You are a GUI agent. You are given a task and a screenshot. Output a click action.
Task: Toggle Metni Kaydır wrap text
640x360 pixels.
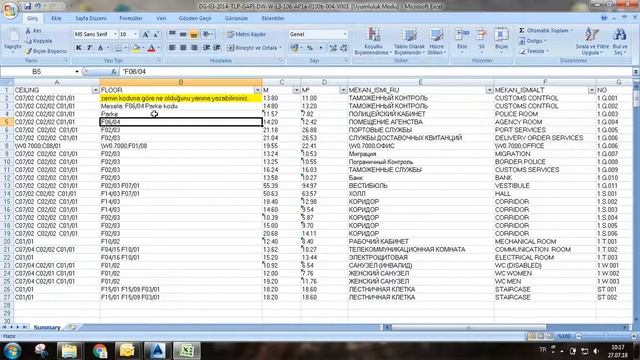[x=247, y=34]
